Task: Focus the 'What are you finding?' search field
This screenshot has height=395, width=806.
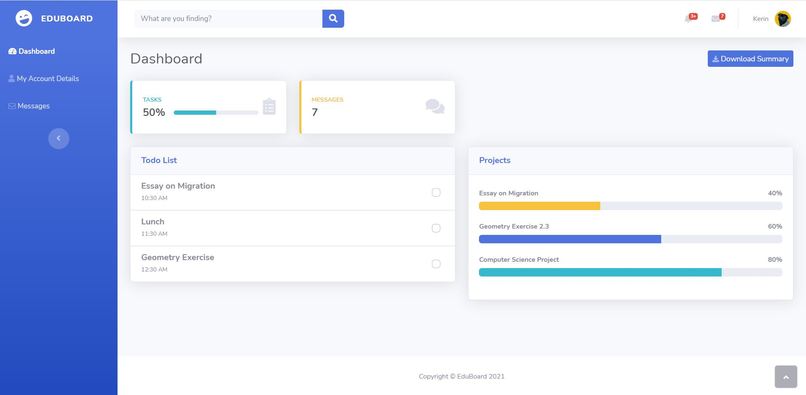Action: [x=228, y=19]
